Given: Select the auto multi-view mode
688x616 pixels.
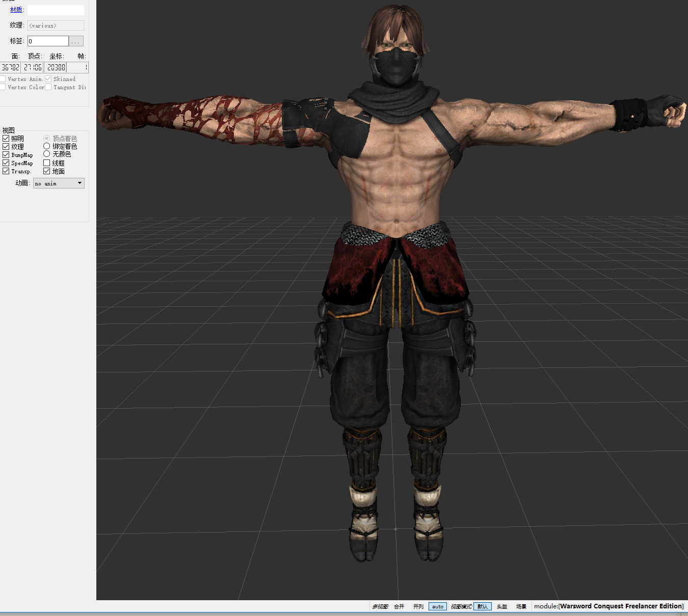Looking at the screenshot, I should pos(438,606).
